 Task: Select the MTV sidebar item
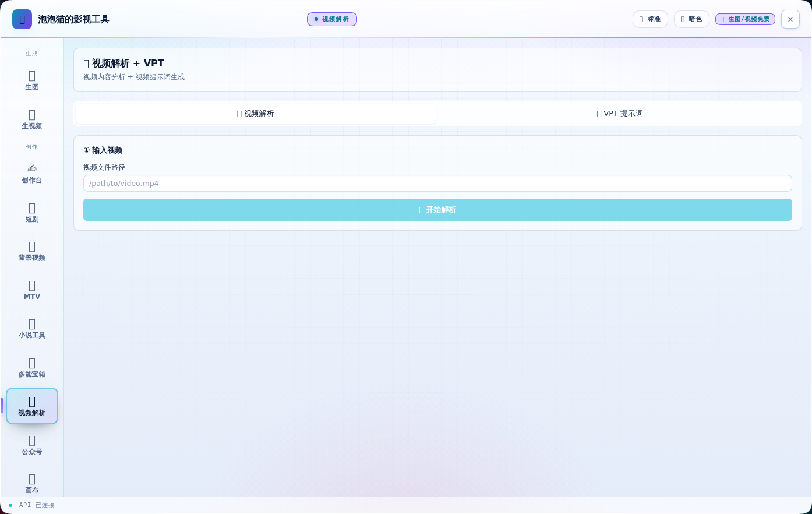coord(32,290)
